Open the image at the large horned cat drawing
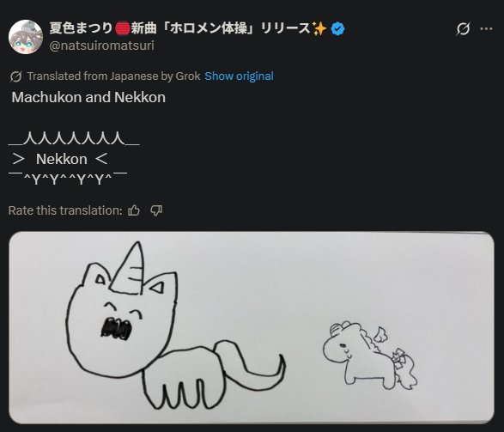504x432 pixels. click(175, 326)
